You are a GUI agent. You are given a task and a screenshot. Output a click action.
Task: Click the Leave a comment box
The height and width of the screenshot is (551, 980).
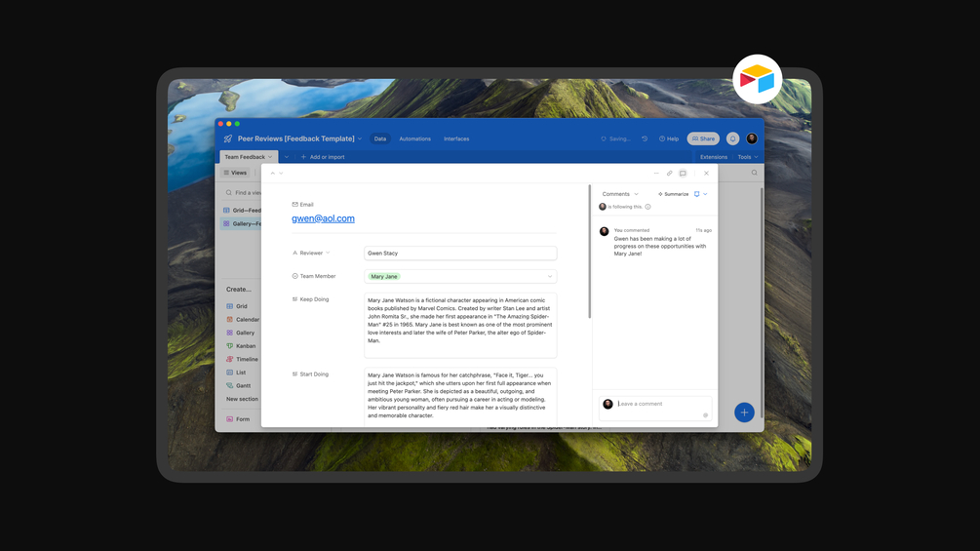(x=655, y=408)
